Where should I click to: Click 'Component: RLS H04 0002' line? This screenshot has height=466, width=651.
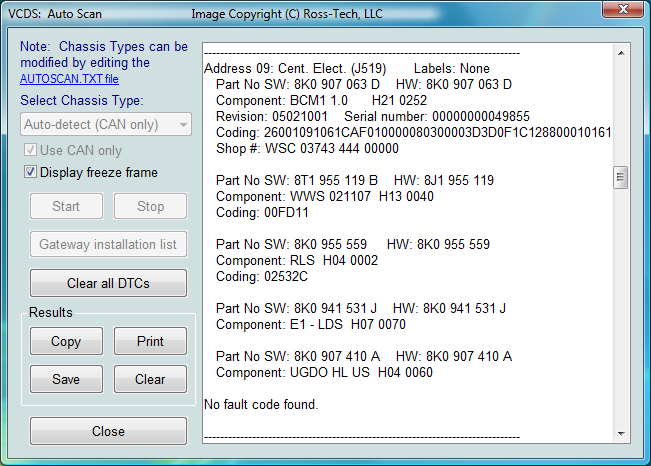coord(297,260)
